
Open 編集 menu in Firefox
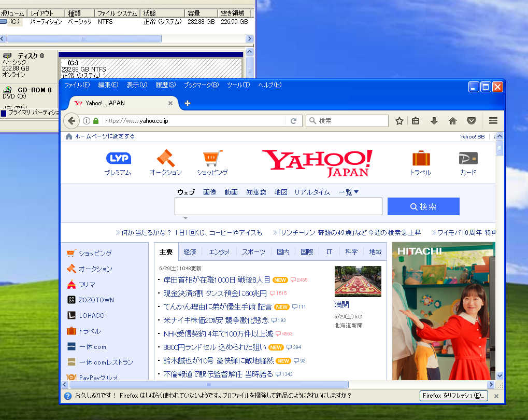108,85
